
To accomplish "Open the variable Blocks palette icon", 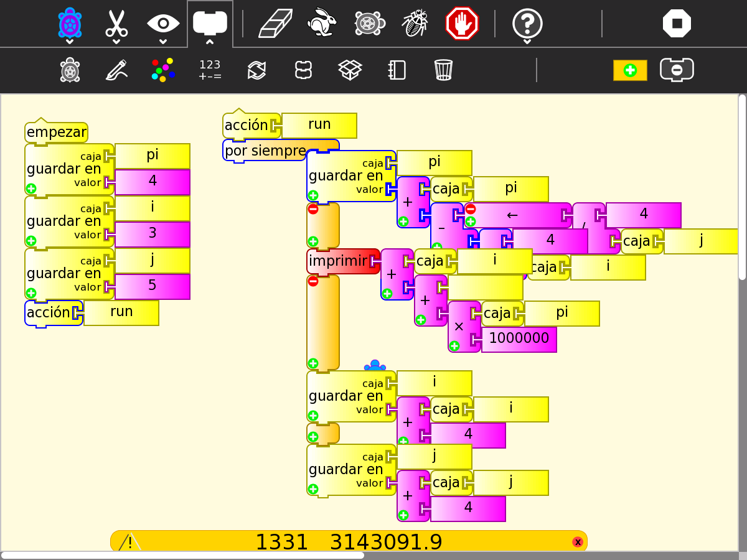I will (303, 70).
